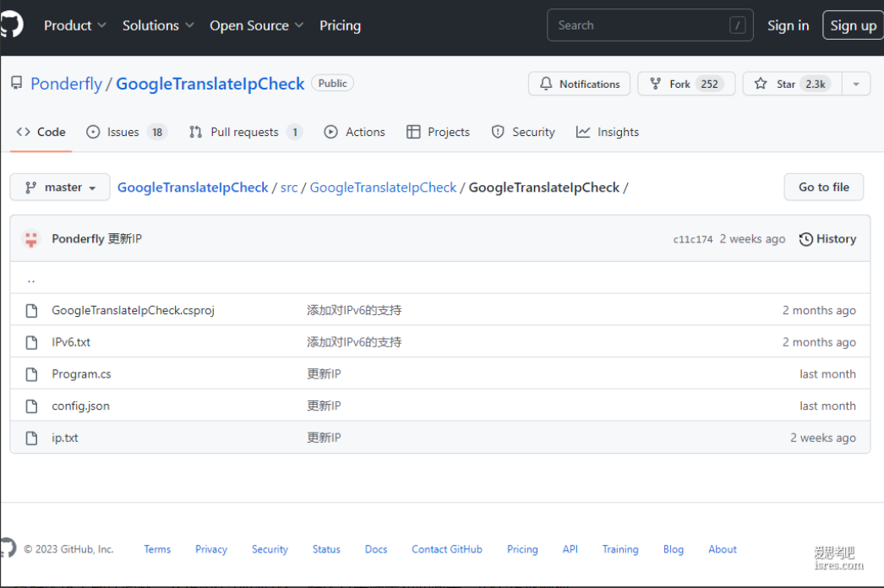Open the footer API link
884x588 pixels.
point(570,549)
